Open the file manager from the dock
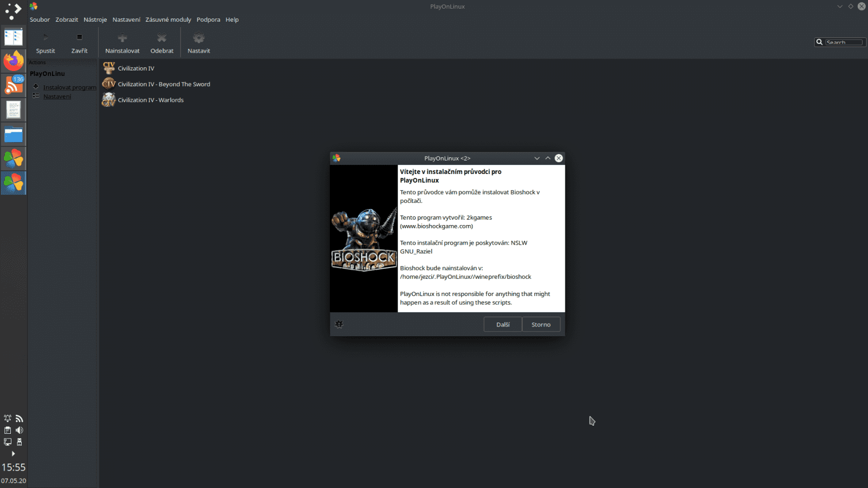The height and width of the screenshot is (488, 868). coord(14,134)
